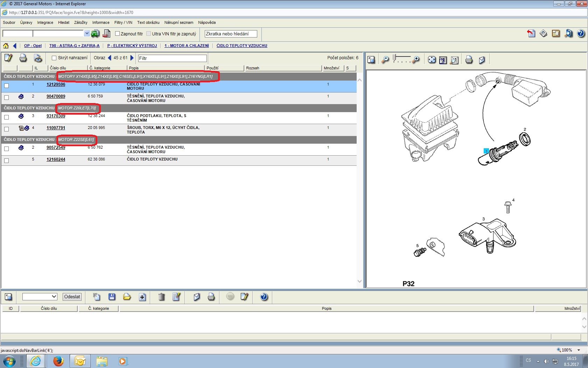The width and height of the screenshot is (588, 368).
Task: Click the home icon in breadcrumb bar
Action: (x=6, y=46)
